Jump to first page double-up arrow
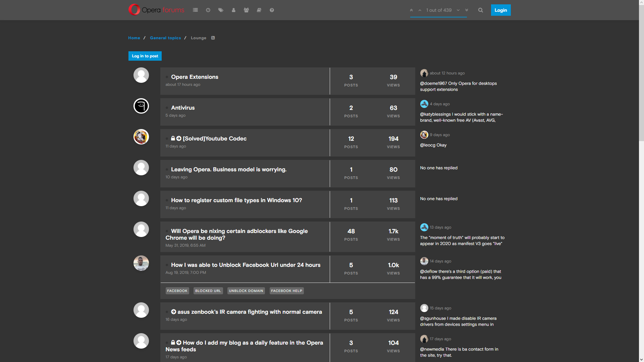This screenshot has height=362, width=644. 411,10
